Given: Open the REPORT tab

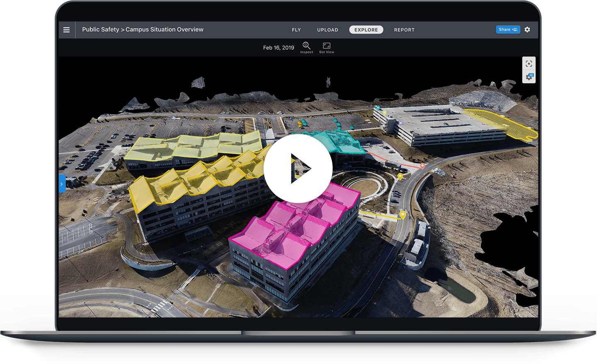Looking at the screenshot, I should [404, 29].
